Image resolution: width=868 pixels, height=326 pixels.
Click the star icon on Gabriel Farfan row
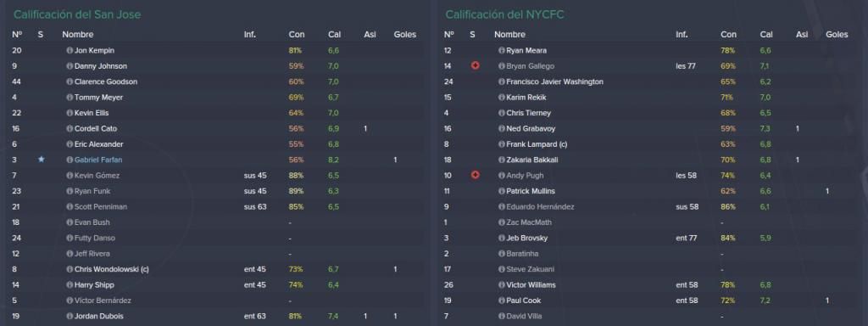[41, 160]
